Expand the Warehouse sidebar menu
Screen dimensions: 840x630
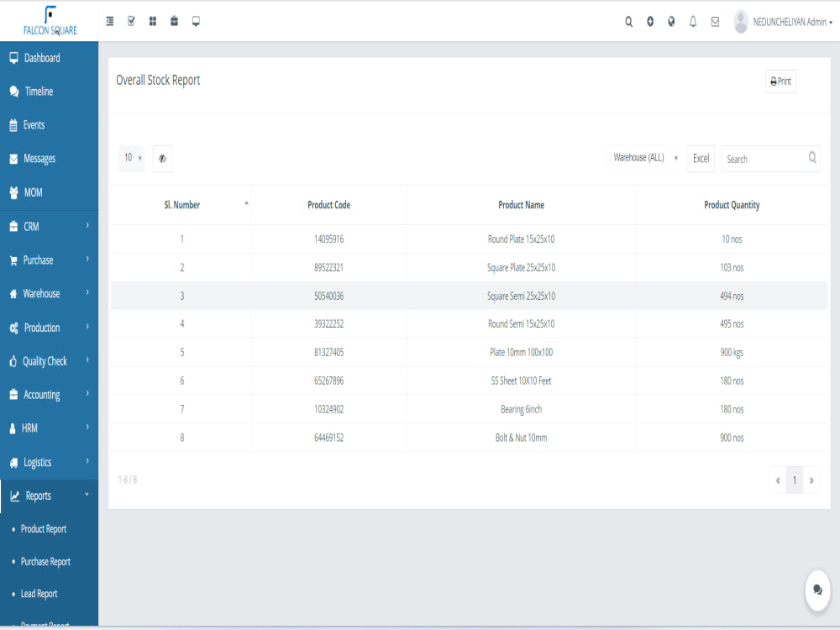(50, 293)
